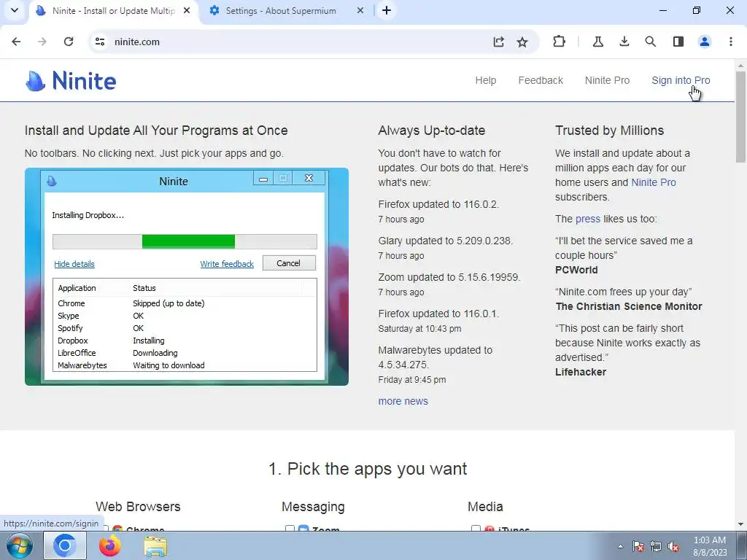Click the Supermium taskbar icon
747x560 pixels.
click(x=65, y=545)
